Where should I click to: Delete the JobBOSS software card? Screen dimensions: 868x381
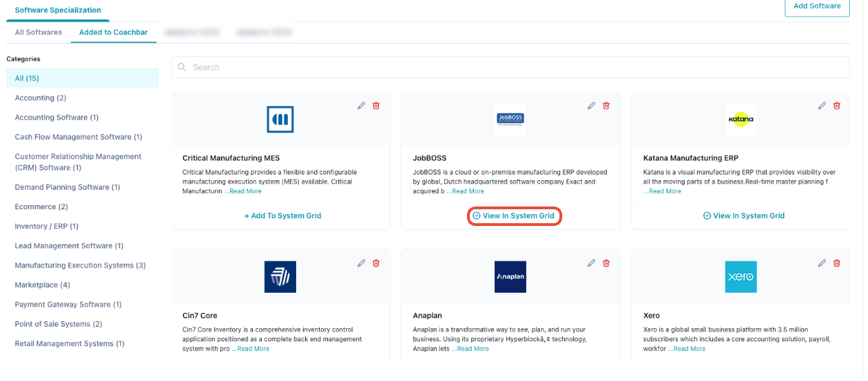click(606, 106)
